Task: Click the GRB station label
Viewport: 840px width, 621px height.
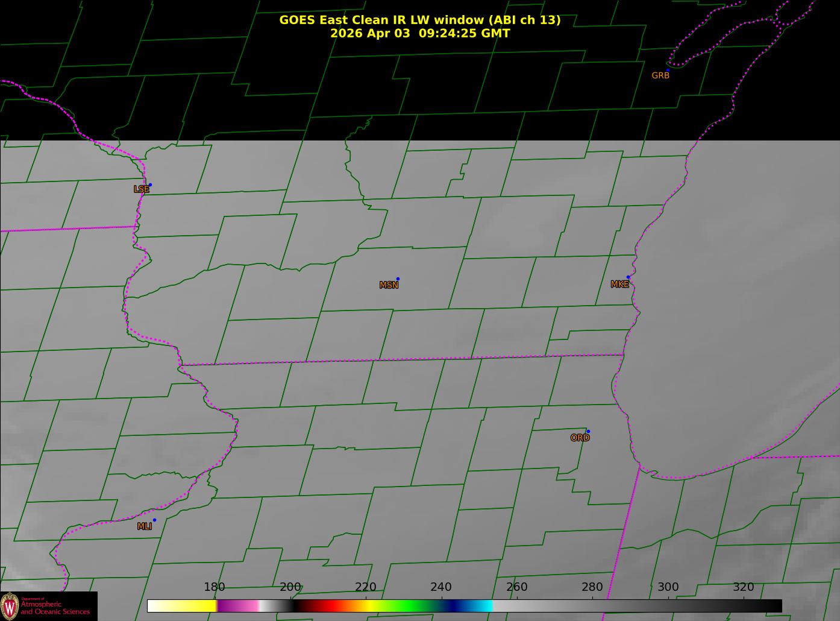Action: [660, 76]
